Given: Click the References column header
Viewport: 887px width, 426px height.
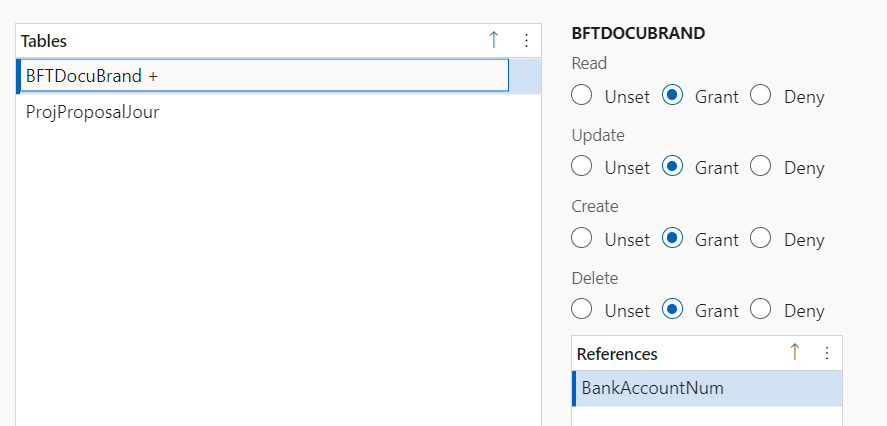Looking at the screenshot, I should tap(617, 354).
